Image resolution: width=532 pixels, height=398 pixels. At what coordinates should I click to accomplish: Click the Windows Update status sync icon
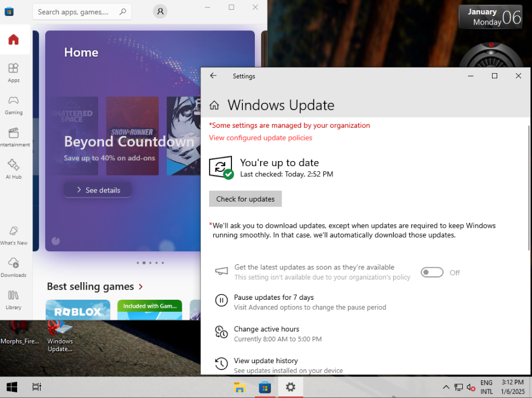click(221, 167)
